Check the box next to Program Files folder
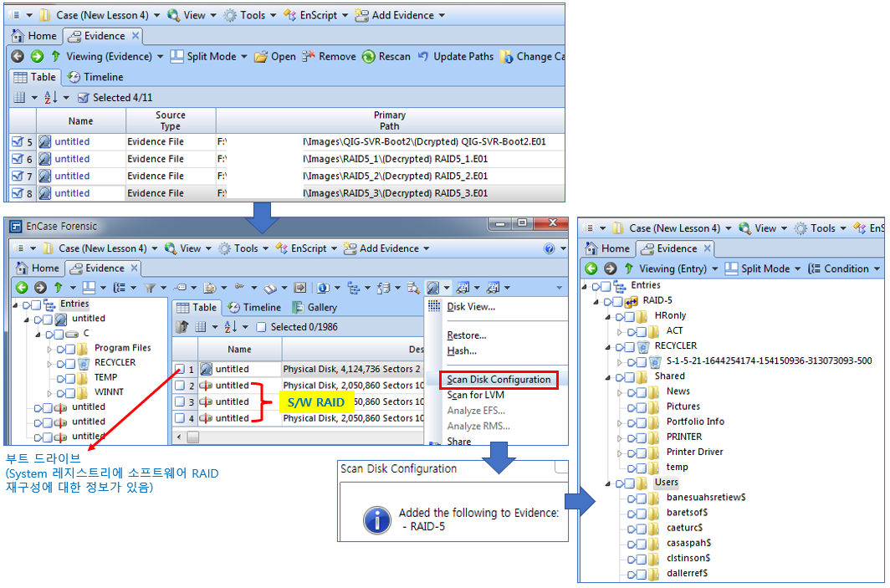 (x=69, y=349)
